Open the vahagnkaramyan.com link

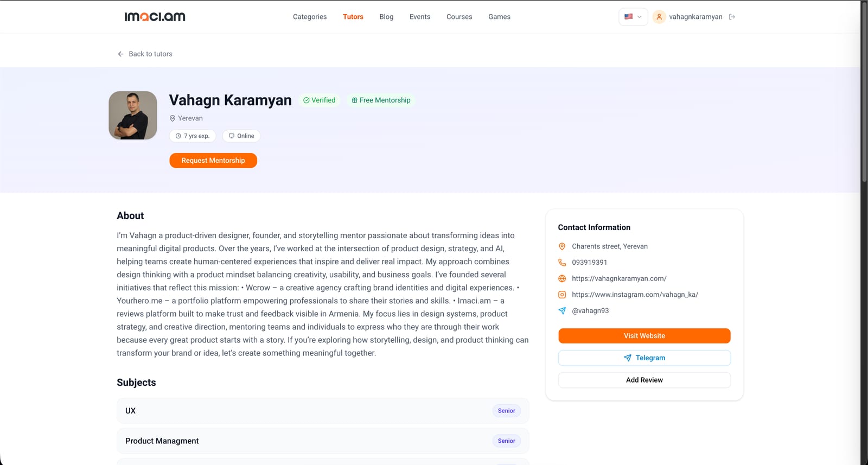point(619,278)
